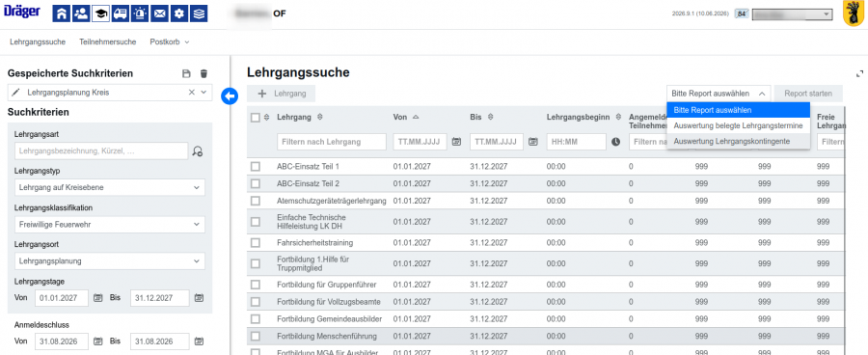Click the Fahrsicherheitstraining course name
868x355 pixels.
point(315,242)
